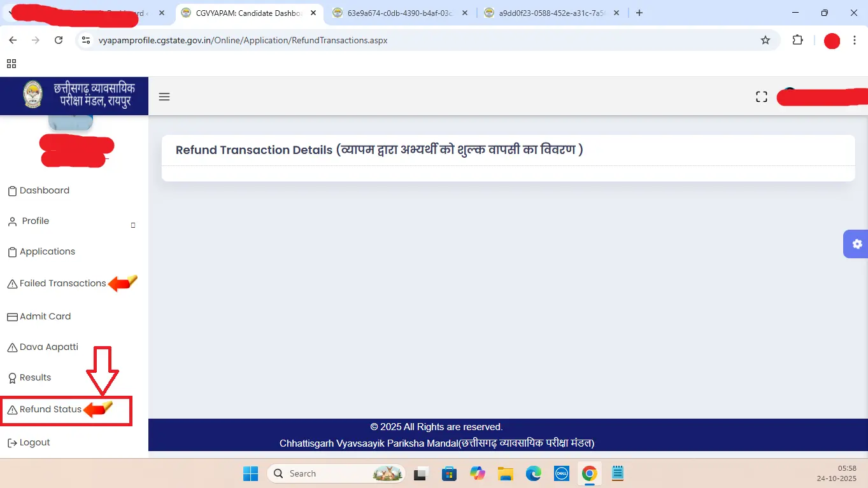The height and width of the screenshot is (488, 868).
Task: Enter fullscreen mode via the expand icon
Action: tap(761, 97)
